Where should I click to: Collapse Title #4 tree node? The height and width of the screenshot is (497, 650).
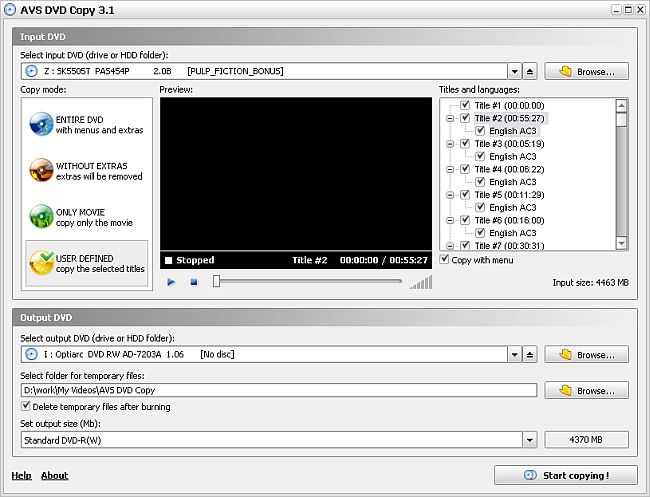point(450,170)
